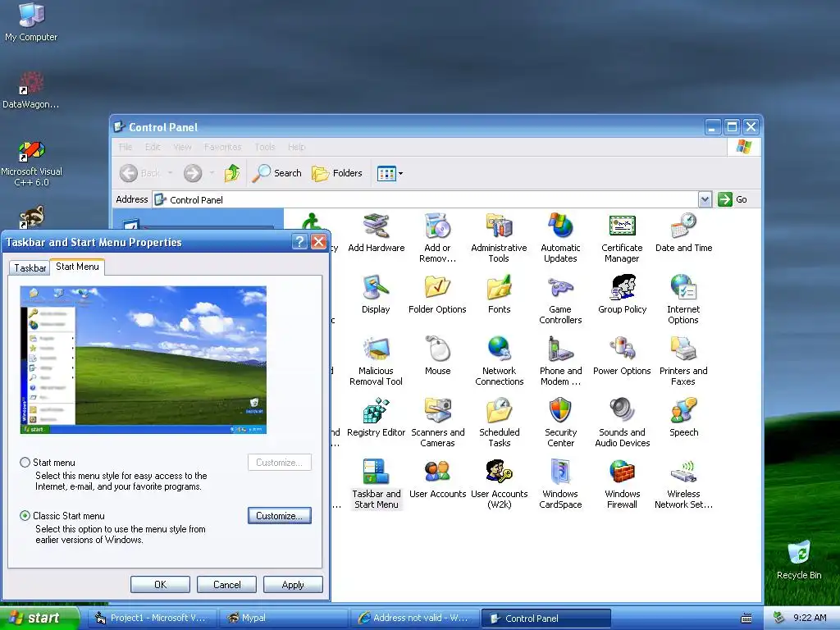This screenshot has height=630, width=840.
Task: Toggle the Folders pane button
Action: pyautogui.click(x=337, y=173)
